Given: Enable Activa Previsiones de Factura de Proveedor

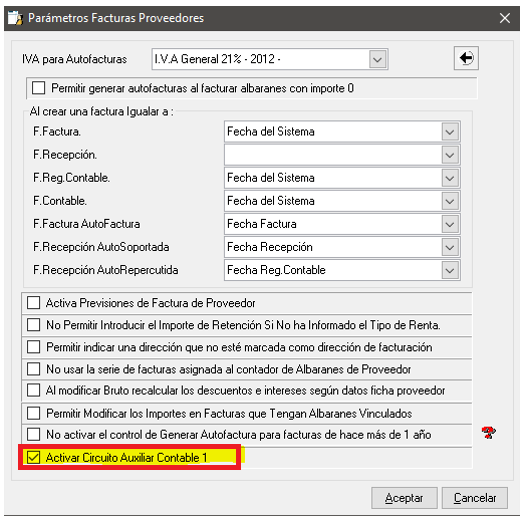Looking at the screenshot, I should tap(33, 302).
